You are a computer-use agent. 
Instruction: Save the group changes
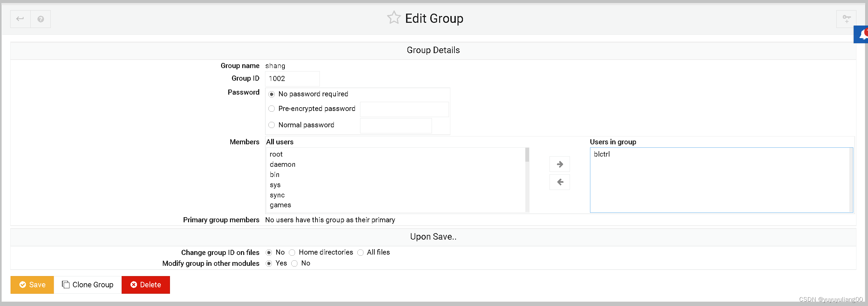32,285
